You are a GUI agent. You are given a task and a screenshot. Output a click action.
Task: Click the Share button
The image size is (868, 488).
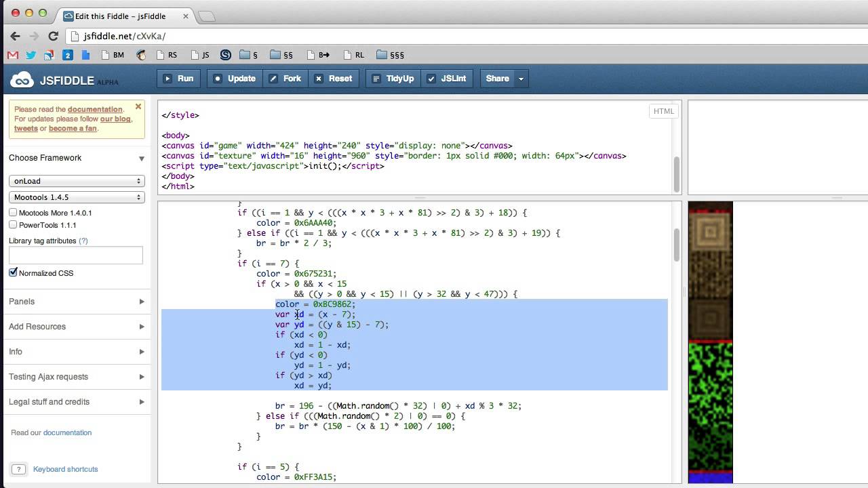(x=497, y=79)
